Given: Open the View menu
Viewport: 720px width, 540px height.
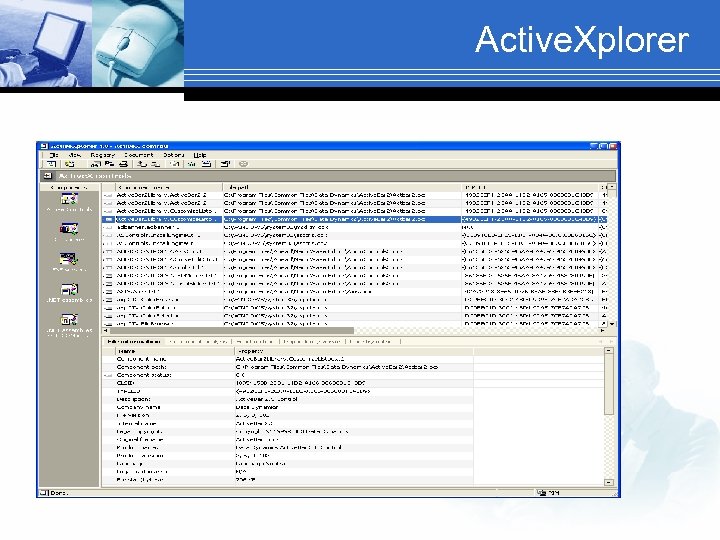Looking at the screenshot, I should [x=74, y=155].
